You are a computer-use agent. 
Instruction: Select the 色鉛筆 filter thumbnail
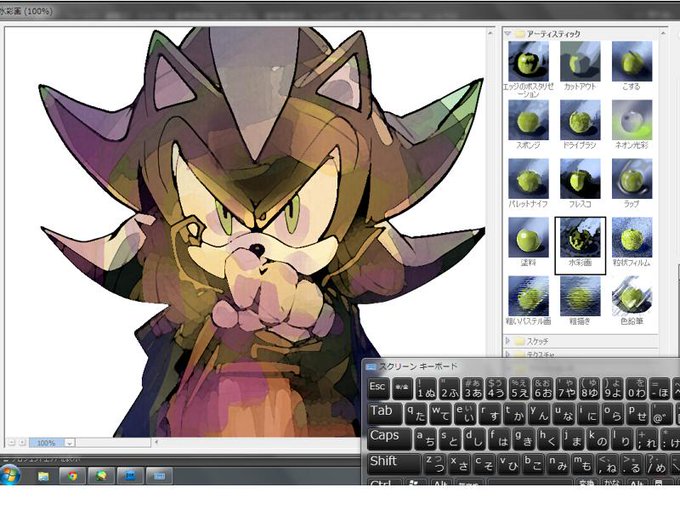632,296
